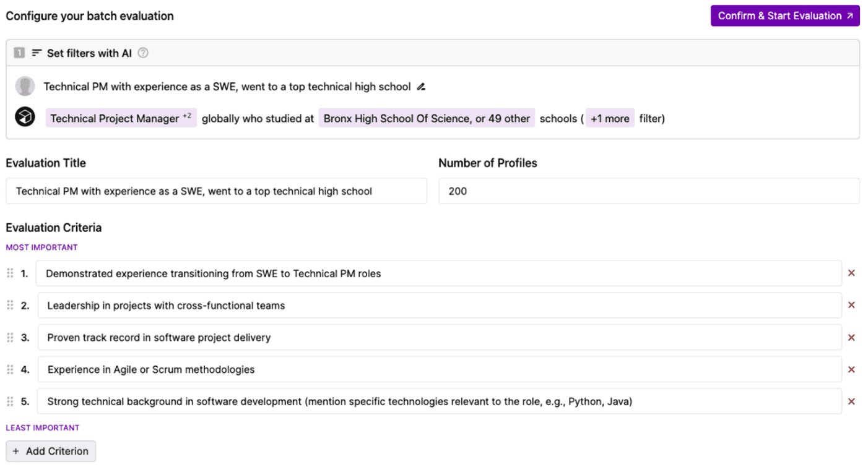The height and width of the screenshot is (467, 868).
Task: Click the edit pencil icon beside the query
Action: [421, 87]
